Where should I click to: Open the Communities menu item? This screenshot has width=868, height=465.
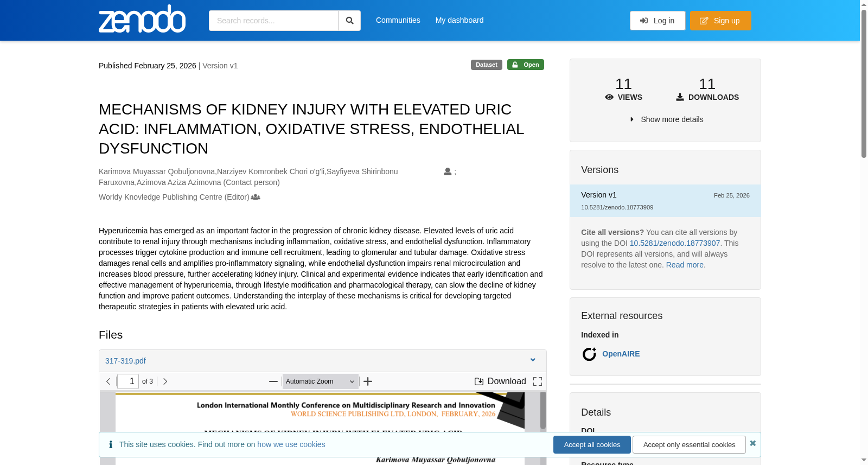click(398, 20)
